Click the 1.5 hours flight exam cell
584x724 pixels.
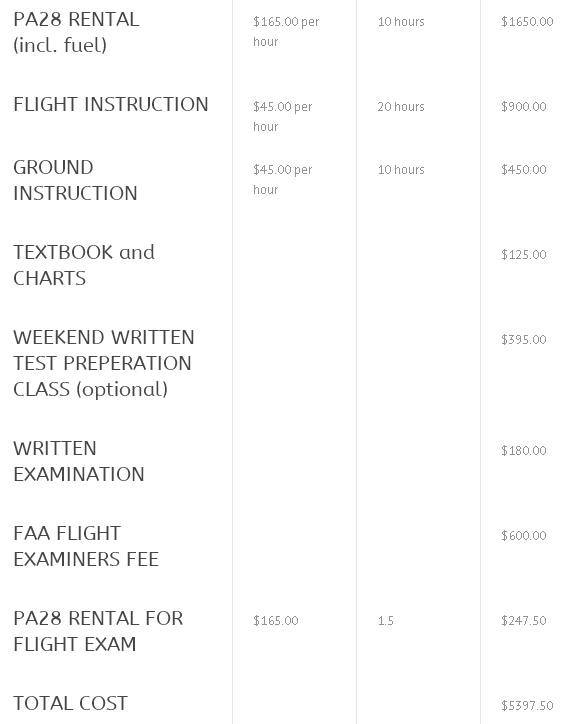[x=385, y=620]
